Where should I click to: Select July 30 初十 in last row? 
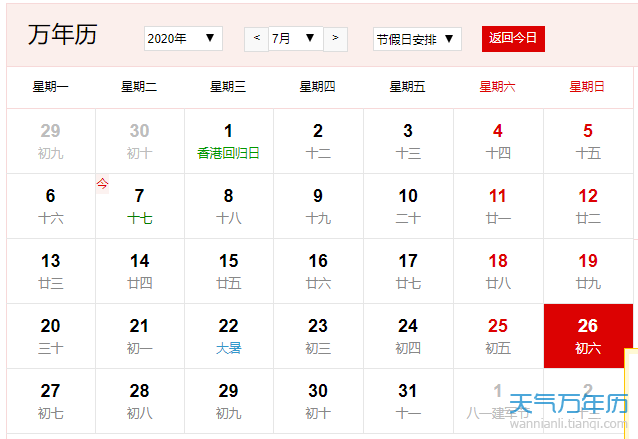(x=319, y=402)
